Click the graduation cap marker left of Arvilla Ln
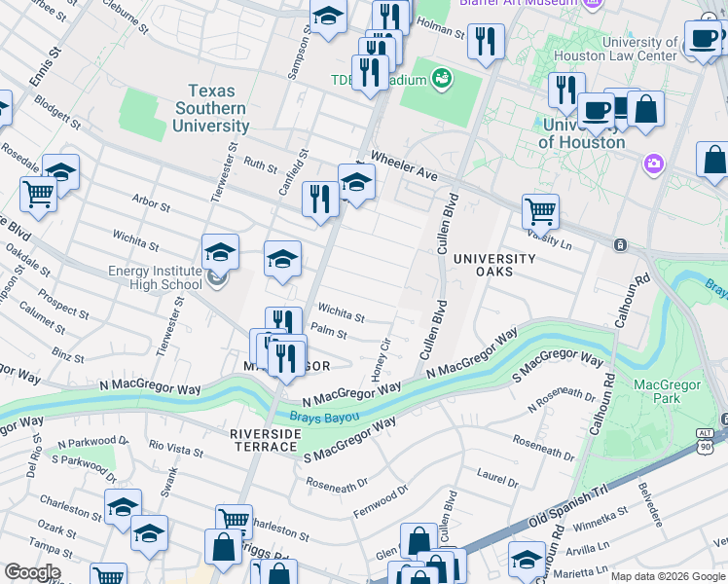The height and width of the screenshot is (584, 728). click(527, 561)
